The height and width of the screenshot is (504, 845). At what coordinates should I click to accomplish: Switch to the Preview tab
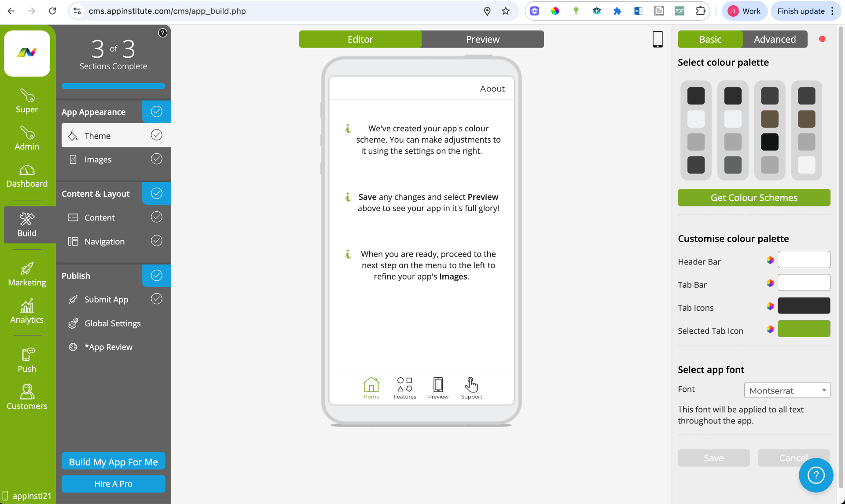[x=483, y=39]
